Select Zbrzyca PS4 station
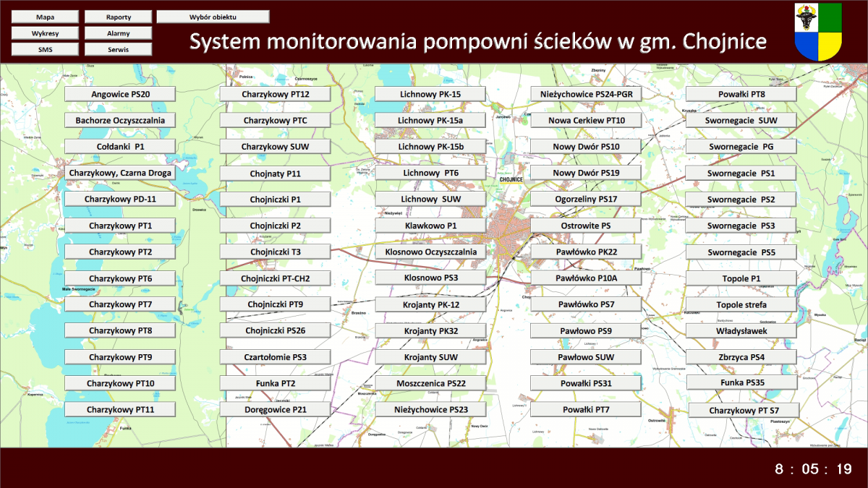 coord(741,357)
